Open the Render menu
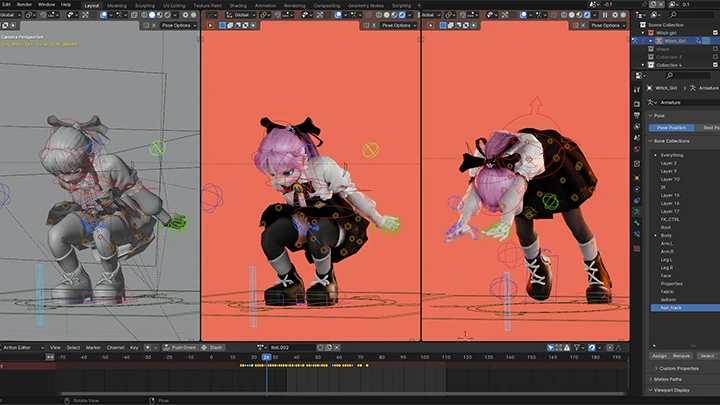 click(24, 5)
